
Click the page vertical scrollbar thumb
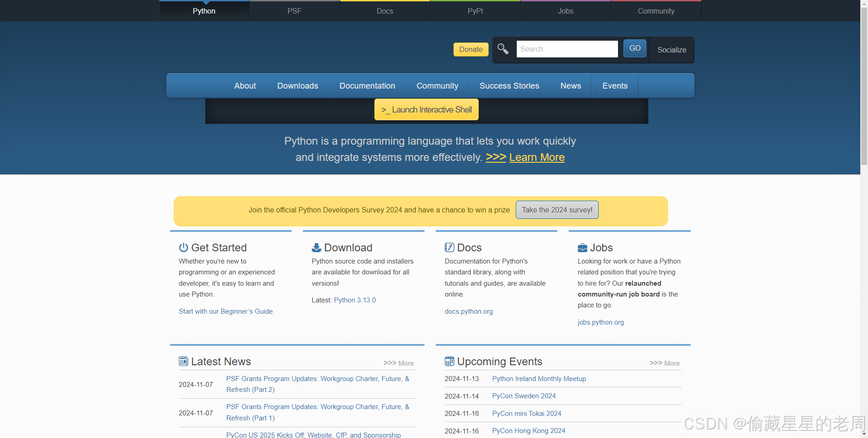(864, 86)
